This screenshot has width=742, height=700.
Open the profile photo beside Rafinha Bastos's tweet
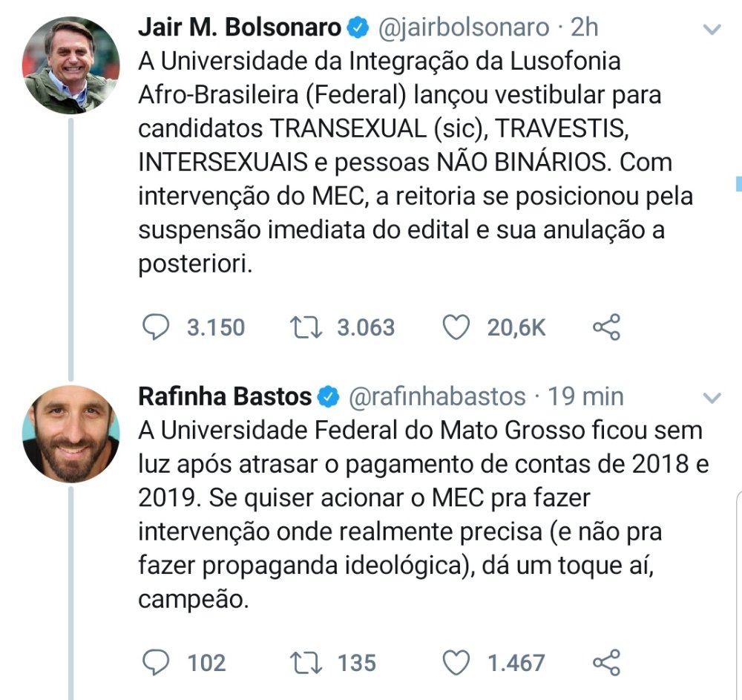[x=71, y=434]
